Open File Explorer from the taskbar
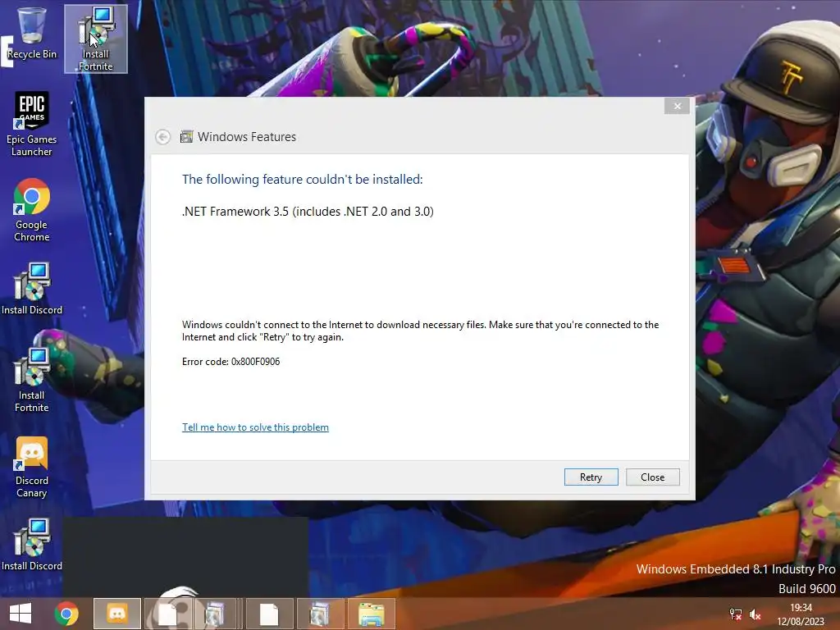 (x=372, y=614)
